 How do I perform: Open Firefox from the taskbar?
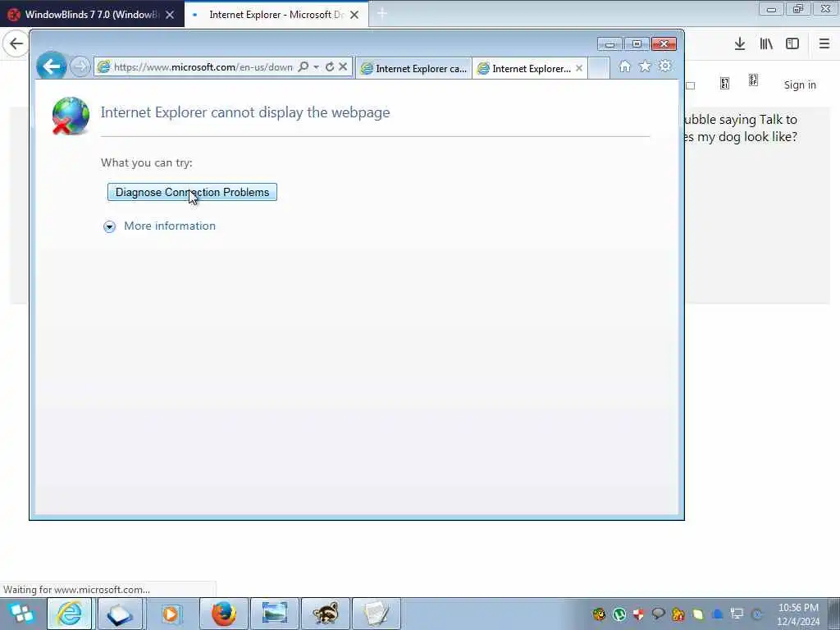pyautogui.click(x=224, y=614)
